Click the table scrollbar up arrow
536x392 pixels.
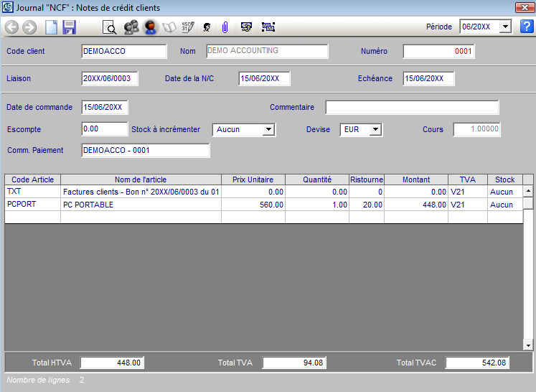click(x=528, y=191)
